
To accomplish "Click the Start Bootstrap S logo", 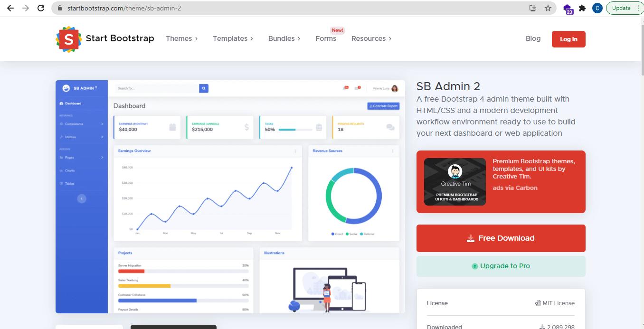I will pyautogui.click(x=69, y=39).
